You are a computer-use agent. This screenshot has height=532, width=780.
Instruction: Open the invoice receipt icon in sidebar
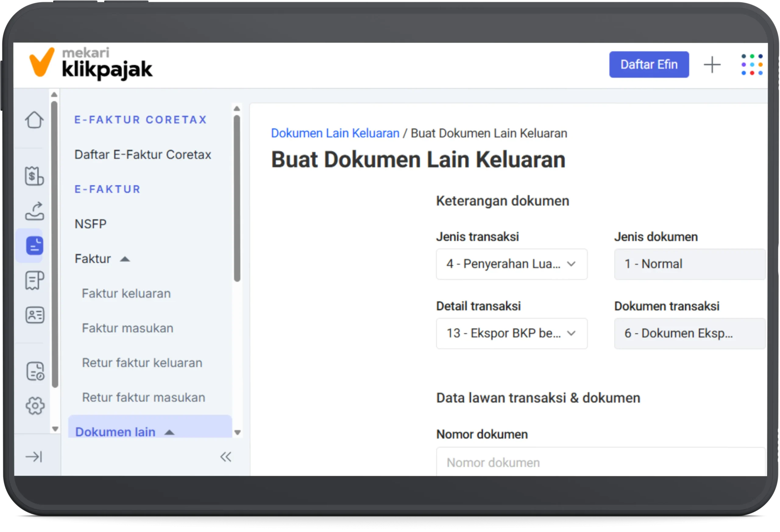pyautogui.click(x=34, y=281)
